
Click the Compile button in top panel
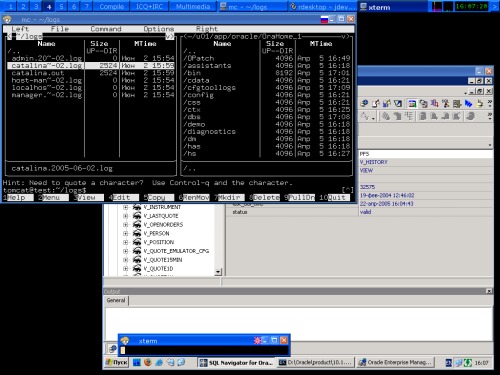(x=111, y=6)
